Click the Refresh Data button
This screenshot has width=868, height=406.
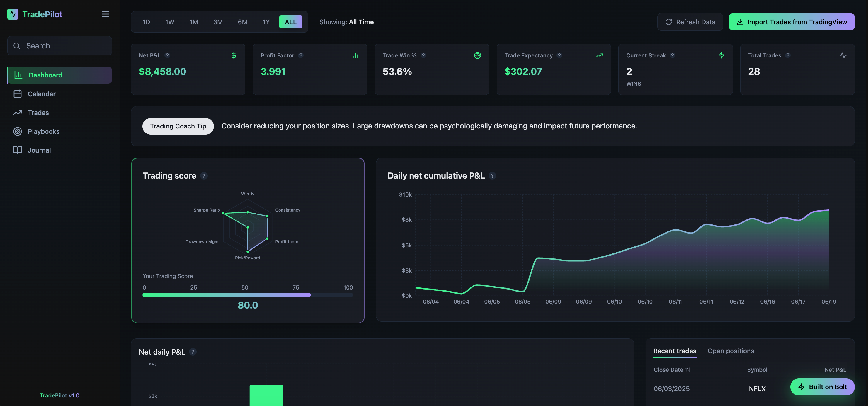690,22
